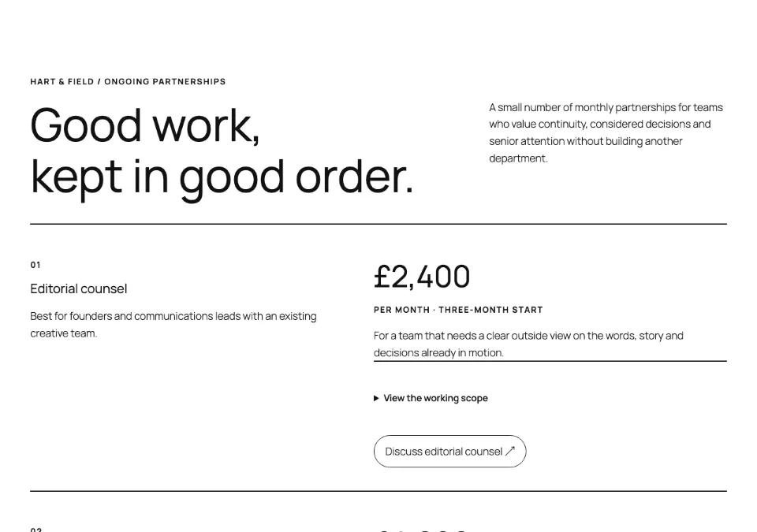Image resolution: width=757 pixels, height=532 pixels.
Task: Click the £2,400 price figure
Action: click(x=422, y=277)
